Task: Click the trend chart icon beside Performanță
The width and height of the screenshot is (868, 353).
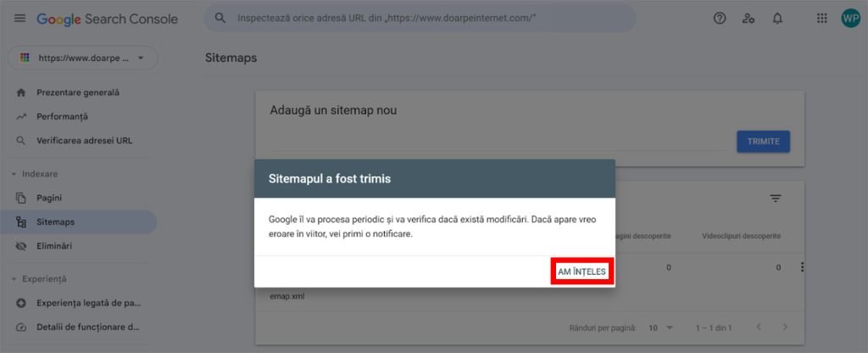Action: pyautogui.click(x=21, y=117)
